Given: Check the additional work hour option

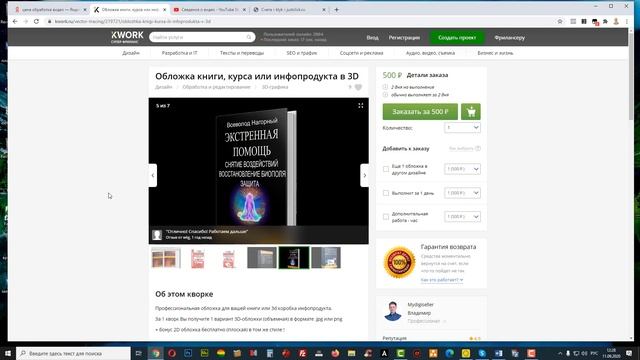Looking at the screenshot, I should click(386, 217).
